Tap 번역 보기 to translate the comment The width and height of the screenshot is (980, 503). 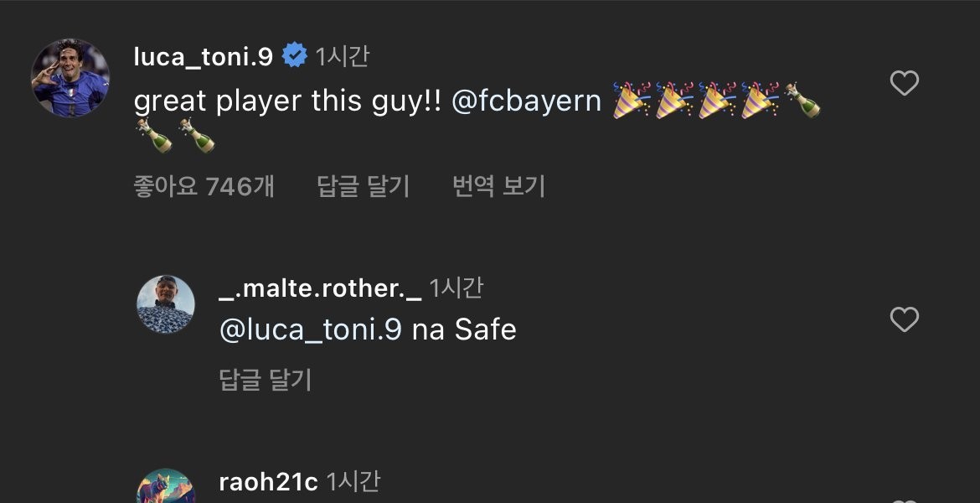click(x=498, y=186)
